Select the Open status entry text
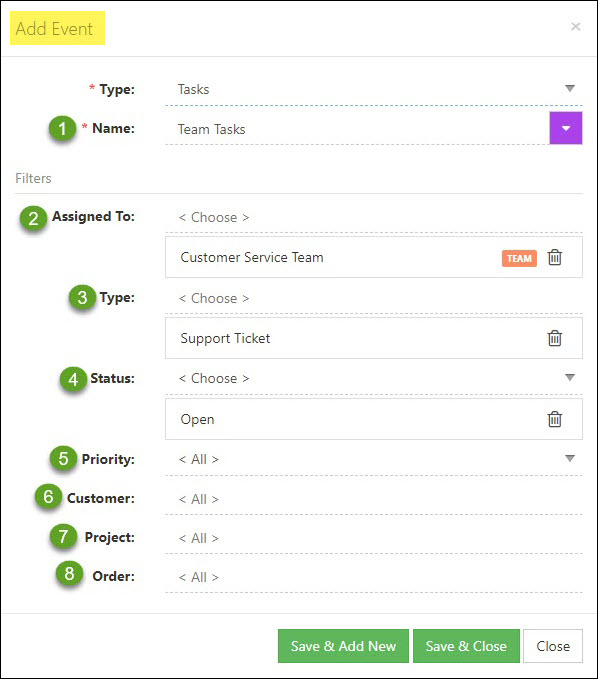598x679 pixels. (197, 419)
